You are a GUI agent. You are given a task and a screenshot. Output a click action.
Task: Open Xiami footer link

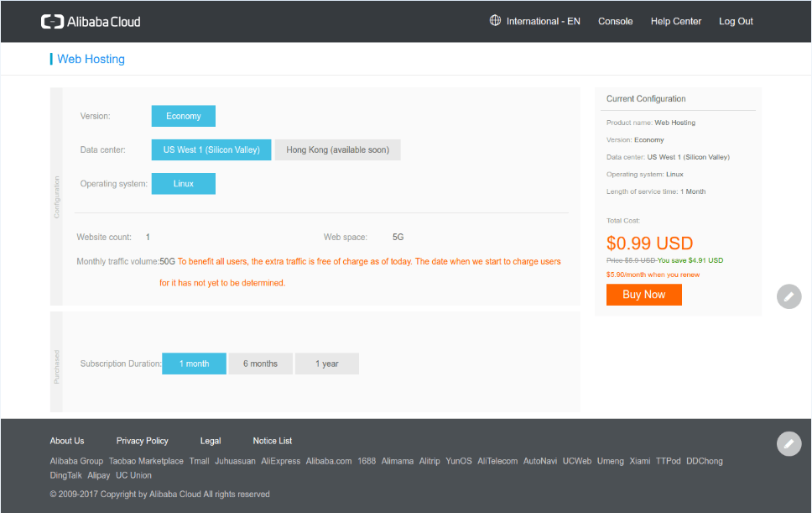click(639, 461)
